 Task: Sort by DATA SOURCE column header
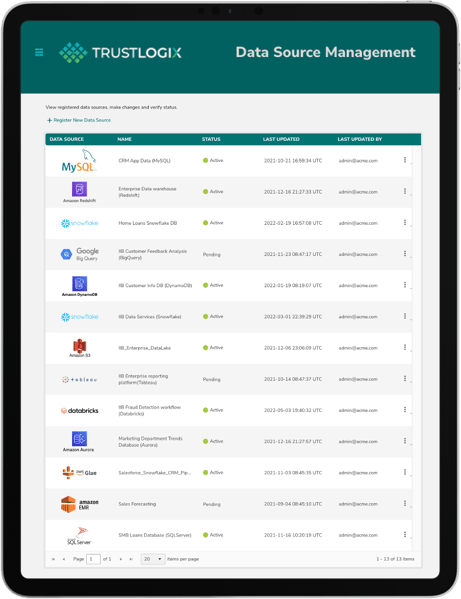tap(66, 139)
